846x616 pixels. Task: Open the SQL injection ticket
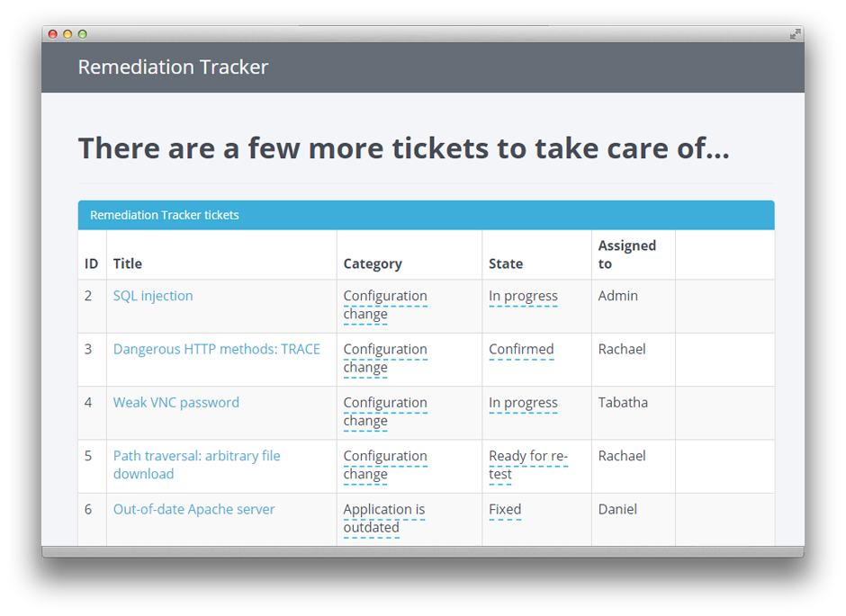(153, 296)
